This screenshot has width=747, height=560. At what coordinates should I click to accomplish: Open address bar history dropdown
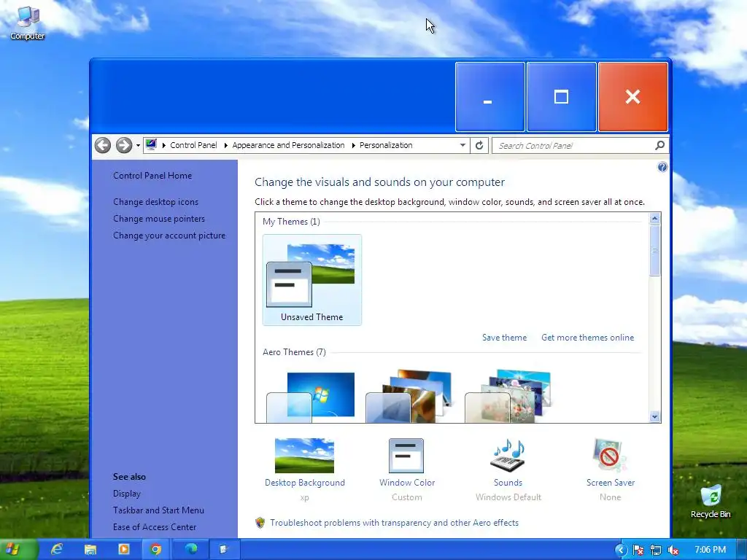462,145
